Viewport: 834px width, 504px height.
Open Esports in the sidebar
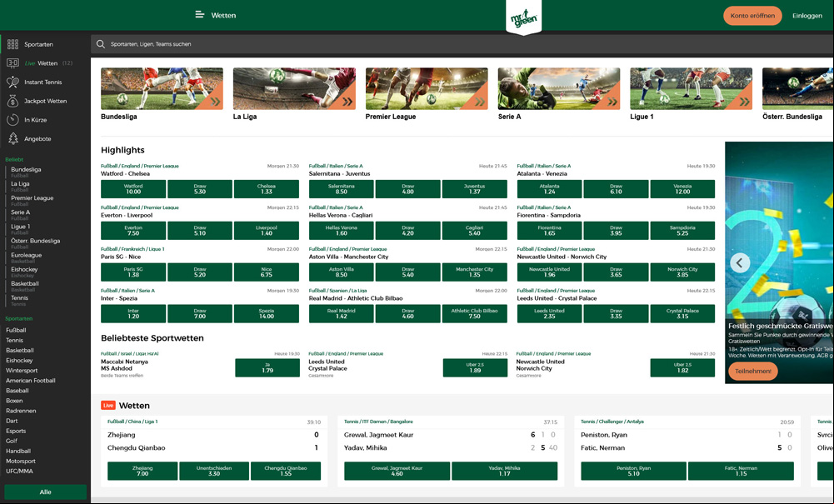click(16, 432)
